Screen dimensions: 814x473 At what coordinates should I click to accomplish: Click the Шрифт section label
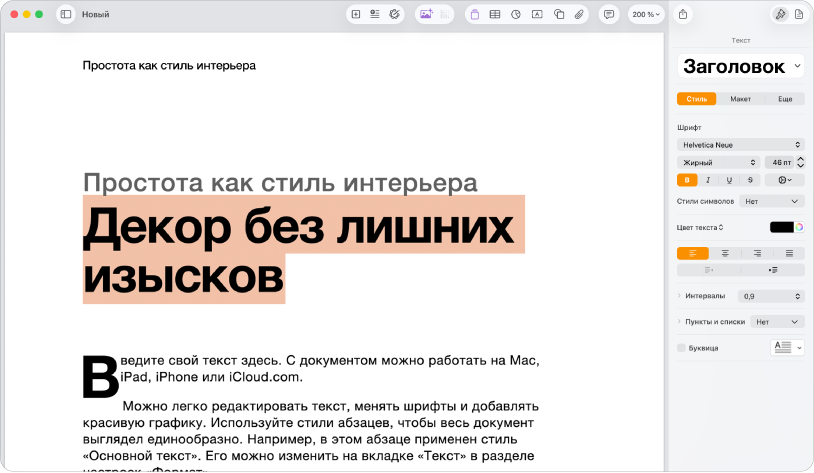pos(689,127)
